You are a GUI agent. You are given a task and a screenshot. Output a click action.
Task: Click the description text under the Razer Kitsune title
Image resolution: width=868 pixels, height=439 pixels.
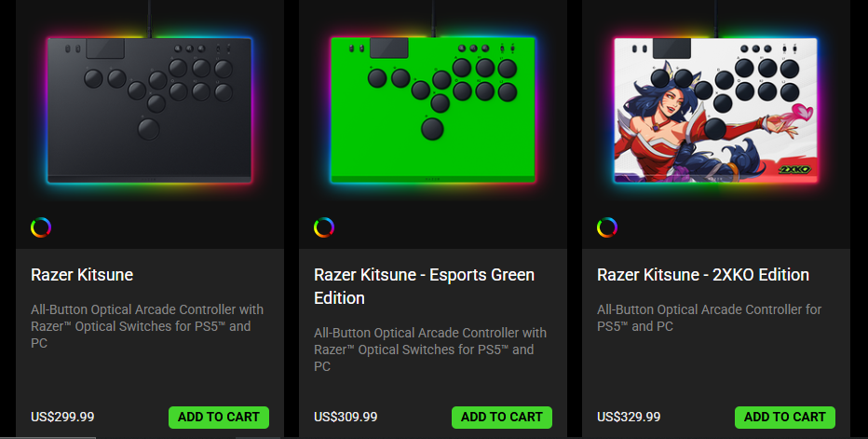coord(147,326)
